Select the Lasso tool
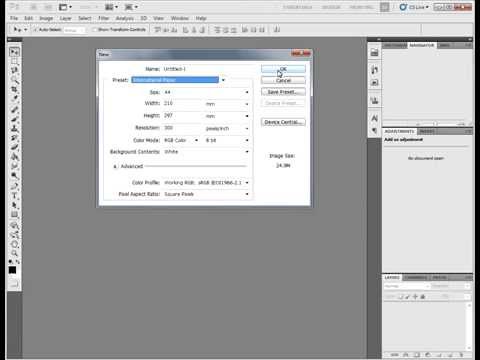Viewport: 480px width, 360px height. pos(14,70)
